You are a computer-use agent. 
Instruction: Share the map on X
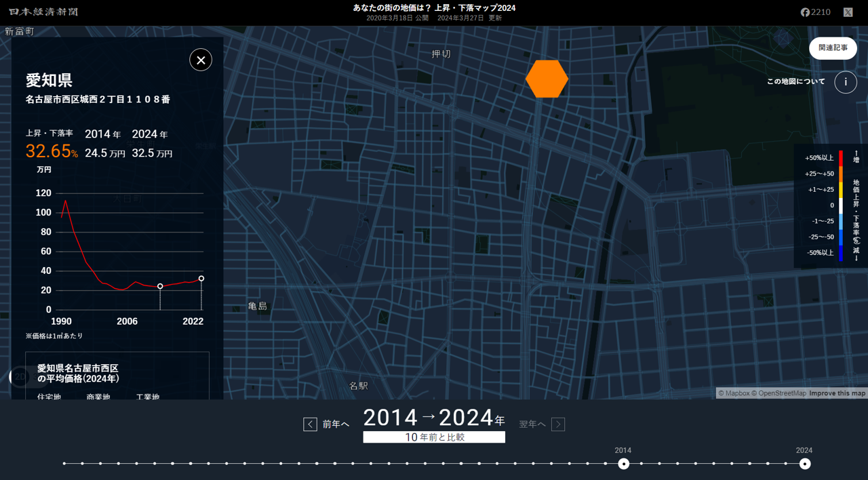coord(848,12)
